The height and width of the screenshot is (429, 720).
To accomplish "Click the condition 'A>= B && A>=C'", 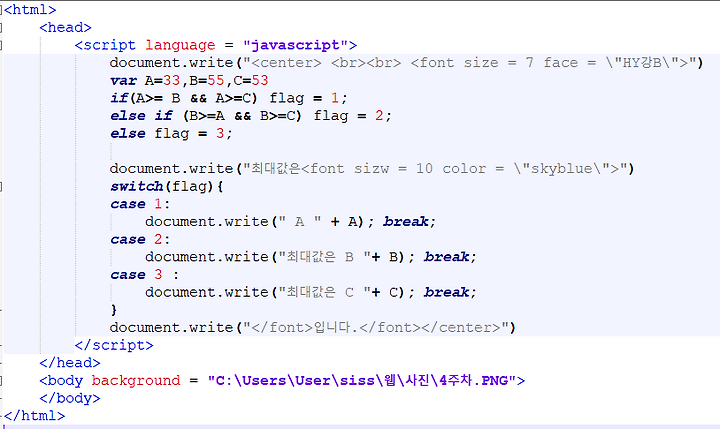I will (193, 98).
